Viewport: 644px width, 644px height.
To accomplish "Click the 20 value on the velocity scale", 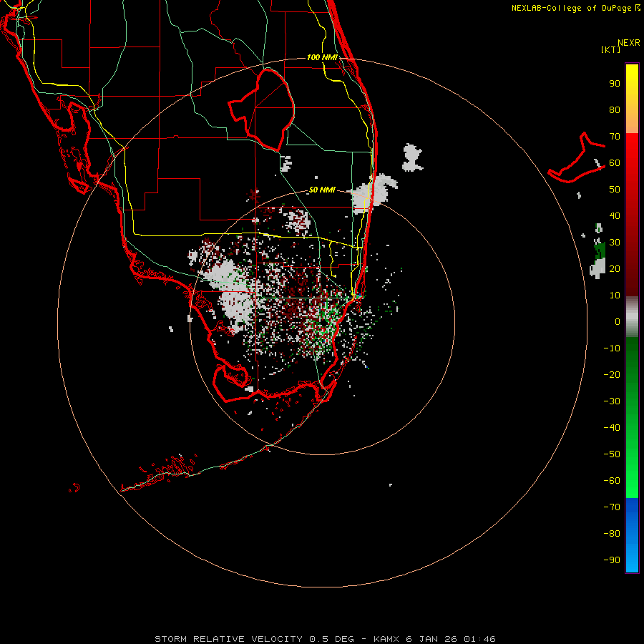I will click(x=615, y=268).
